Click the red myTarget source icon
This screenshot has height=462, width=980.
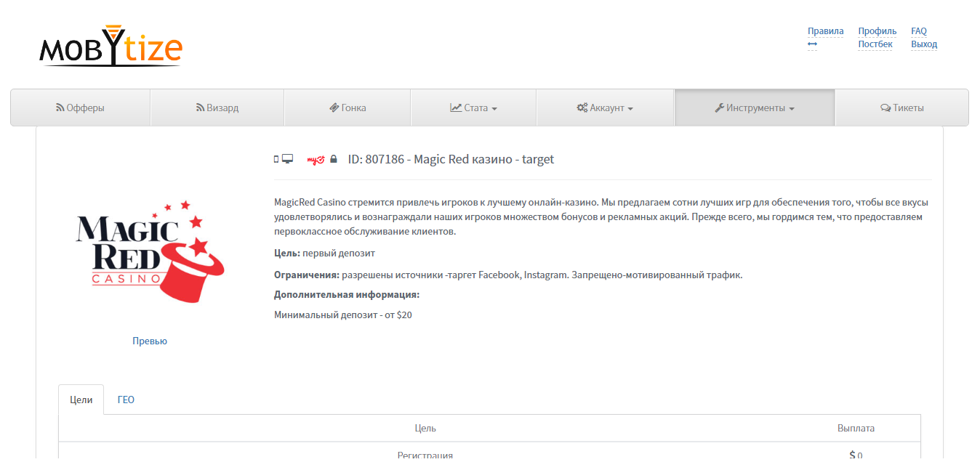pos(316,160)
